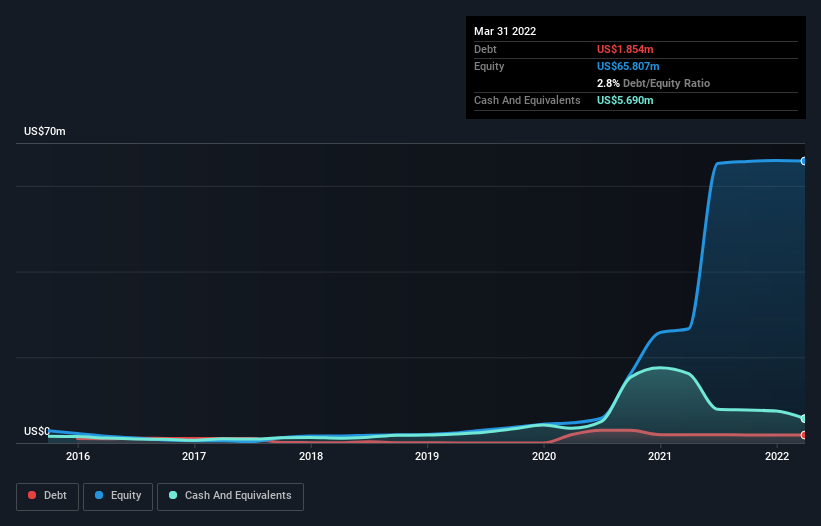The height and width of the screenshot is (526, 821).
Task: Click the US$0 y-axis label
Action: 37,431
